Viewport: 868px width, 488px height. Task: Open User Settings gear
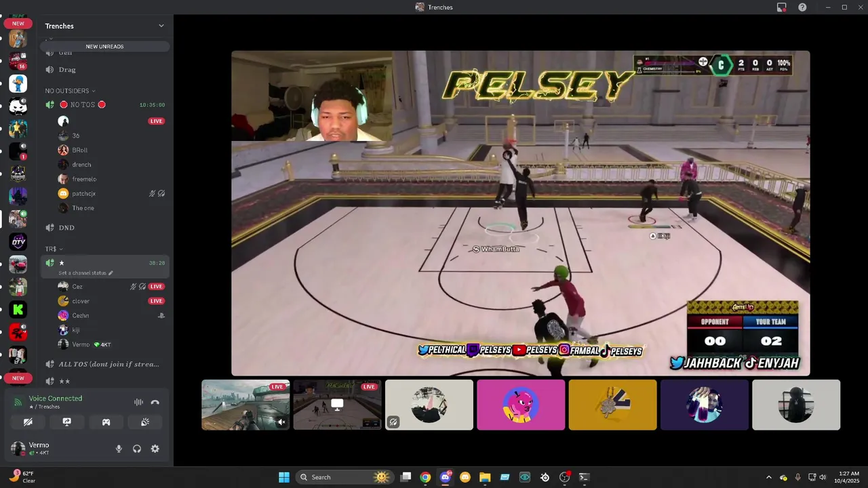coord(155,449)
